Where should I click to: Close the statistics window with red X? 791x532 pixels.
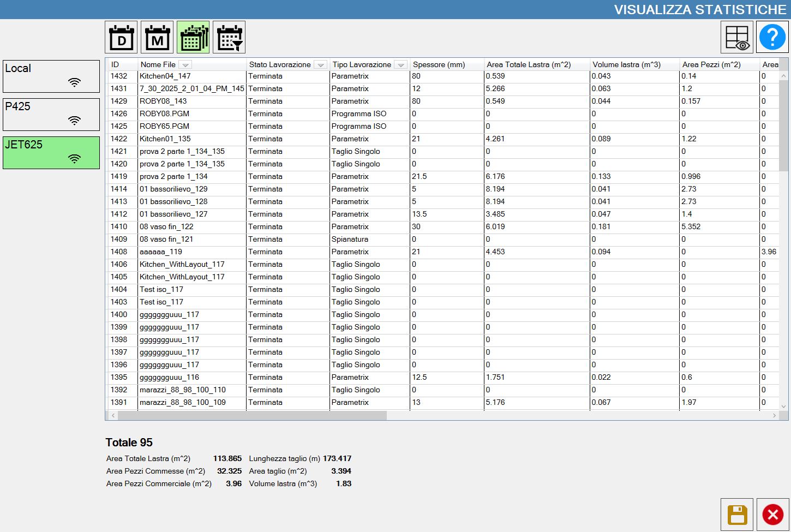click(772, 515)
